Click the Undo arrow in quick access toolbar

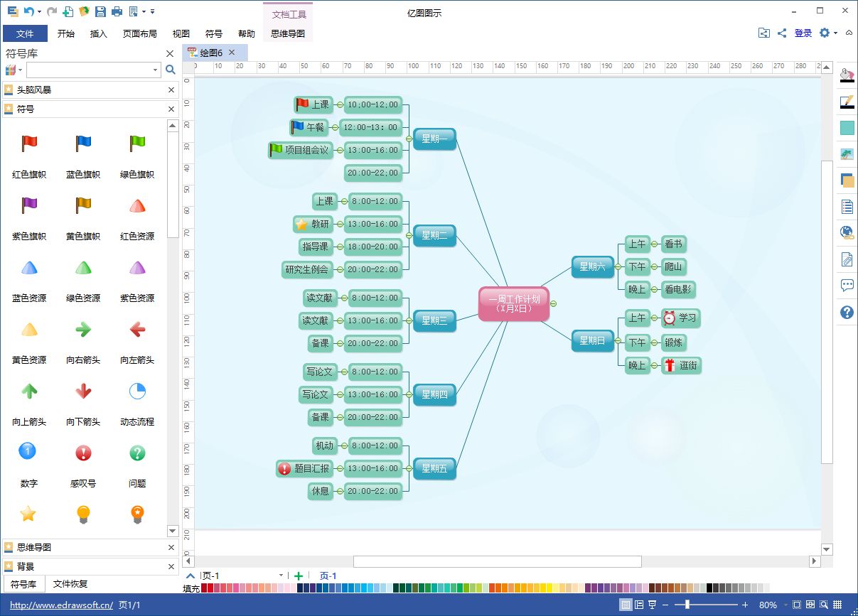[x=28, y=11]
